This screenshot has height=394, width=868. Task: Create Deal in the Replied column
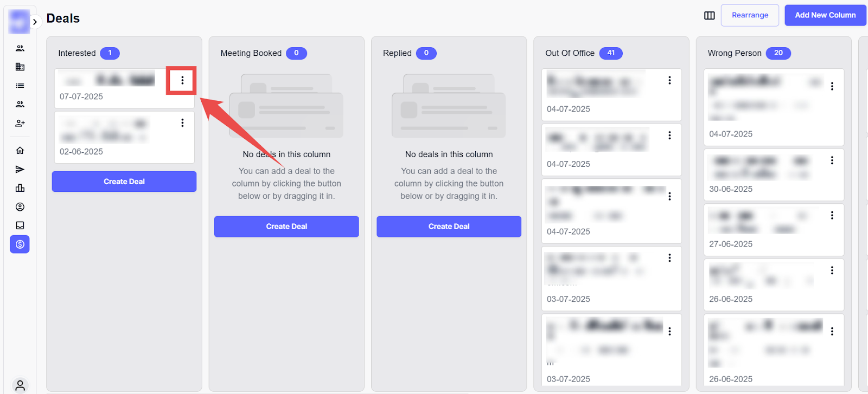point(449,227)
